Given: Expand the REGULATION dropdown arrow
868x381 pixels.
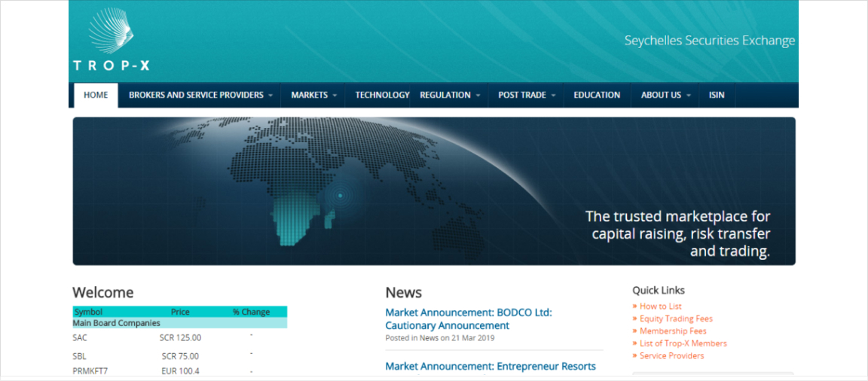Looking at the screenshot, I should pyautogui.click(x=478, y=96).
